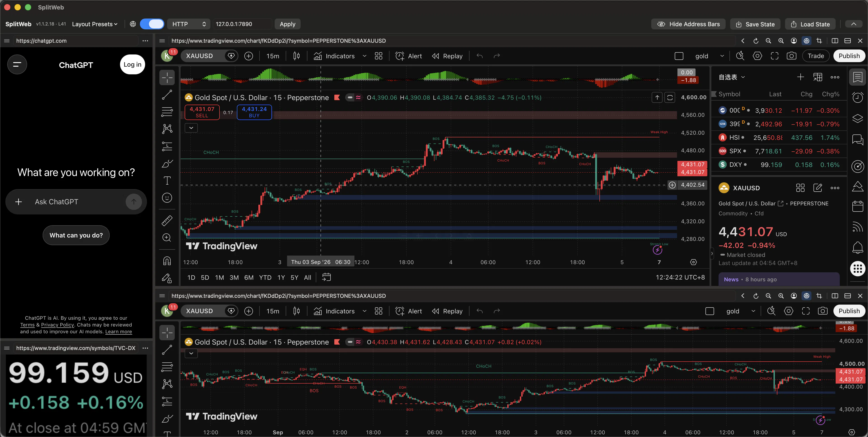The height and width of the screenshot is (437, 868).
Task: Add a symbol to the watchlist
Action: pyautogui.click(x=800, y=77)
